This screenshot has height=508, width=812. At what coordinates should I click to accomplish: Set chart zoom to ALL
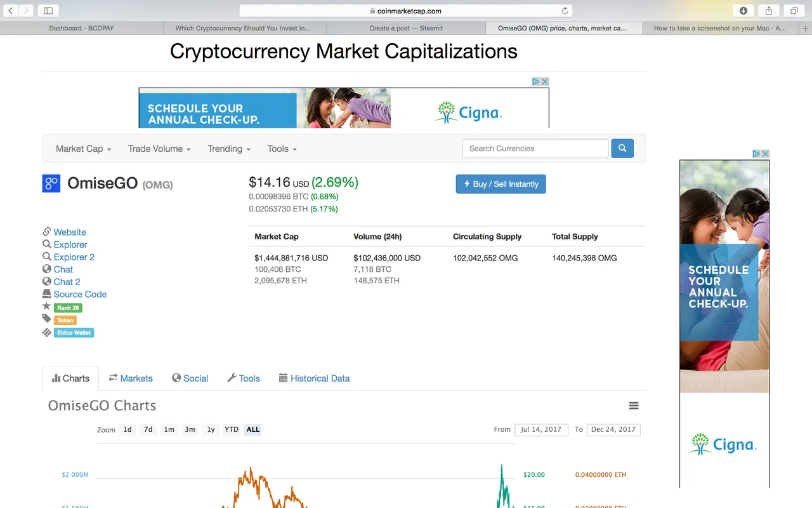pyautogui.click(x=253, y=430)
